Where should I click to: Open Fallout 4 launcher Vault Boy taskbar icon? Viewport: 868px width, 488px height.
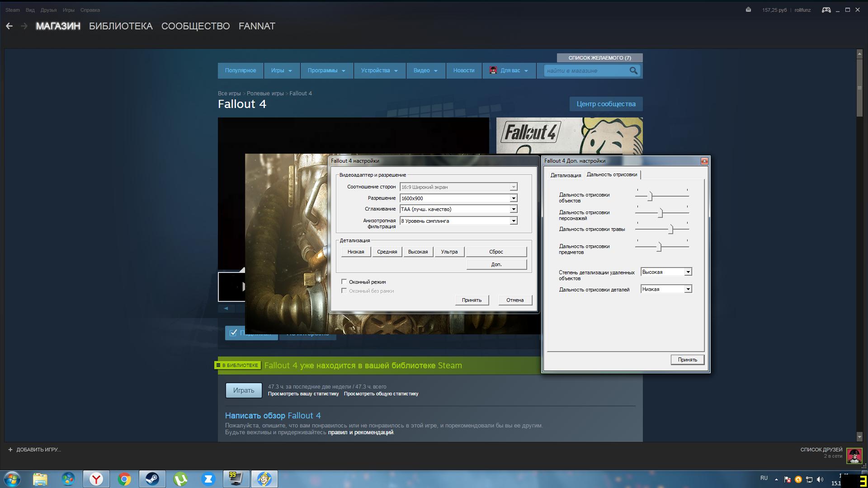tap(264, 479)
